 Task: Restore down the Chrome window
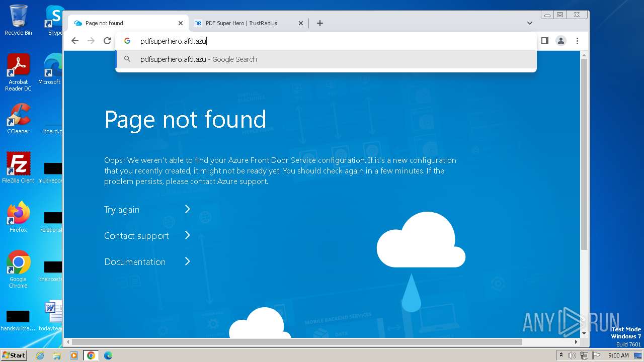click(560, 15)
